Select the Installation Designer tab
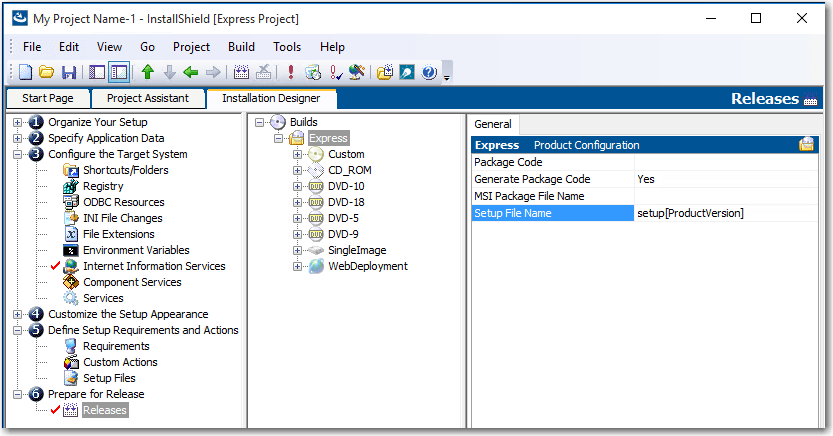This screenshot has width=833, height=436. pos(271,98)
